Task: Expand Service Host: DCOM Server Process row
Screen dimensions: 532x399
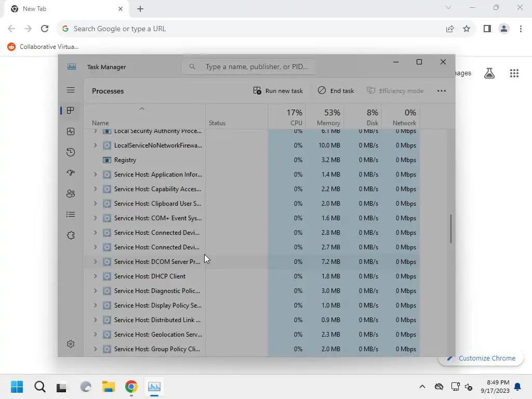Action: (x=95, y=262)
